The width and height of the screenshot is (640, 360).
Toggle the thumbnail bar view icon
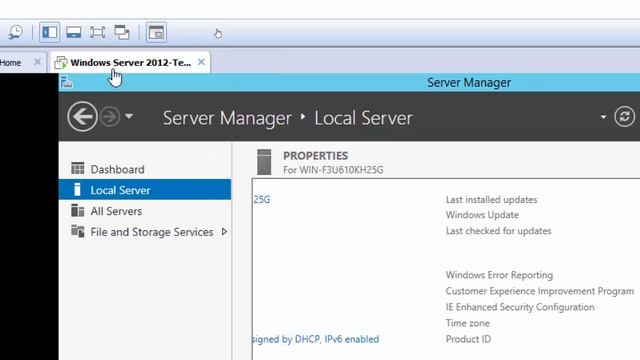[x=74, y=32]
